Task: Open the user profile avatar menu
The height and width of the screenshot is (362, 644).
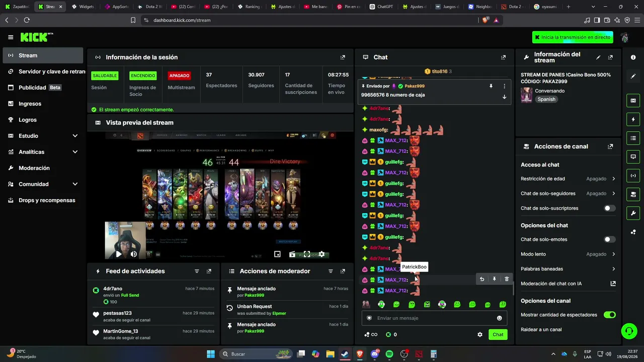Action: (x=624, y=37)
